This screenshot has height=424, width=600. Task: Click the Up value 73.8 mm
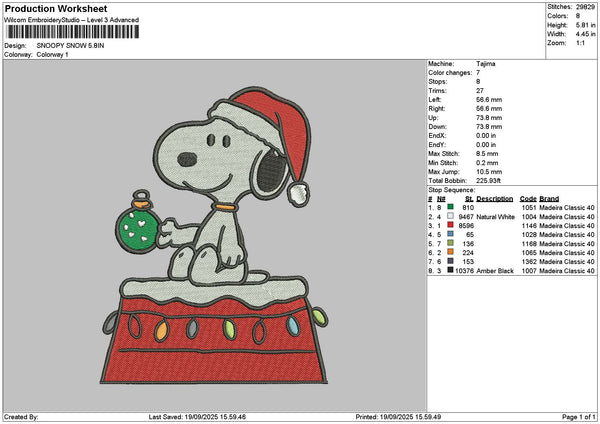tap(489, 118)
